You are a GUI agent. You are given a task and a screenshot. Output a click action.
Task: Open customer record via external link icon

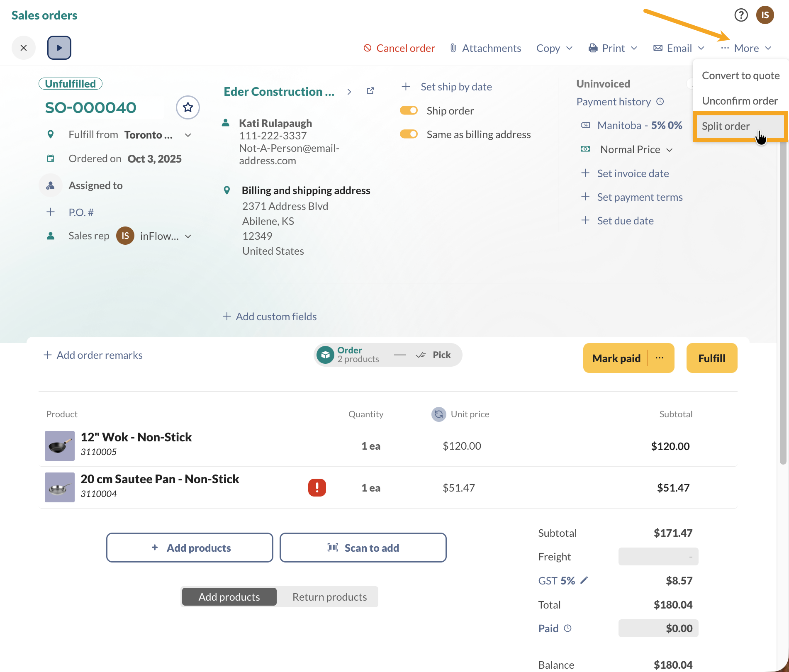click(x=370, y=91)
